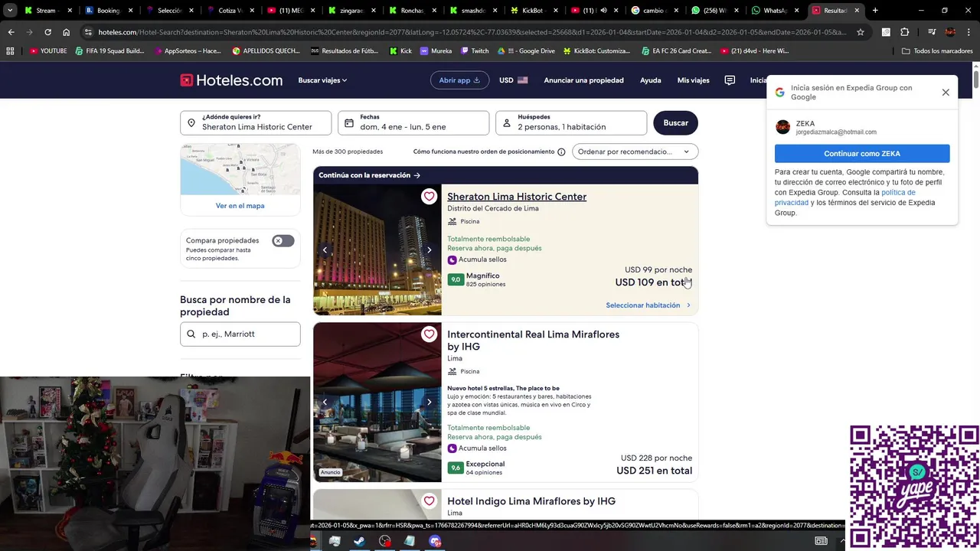Screen dimensions: 980x551
Task: Switch to the zingara browser tab
Action: [x=351, y=11]
